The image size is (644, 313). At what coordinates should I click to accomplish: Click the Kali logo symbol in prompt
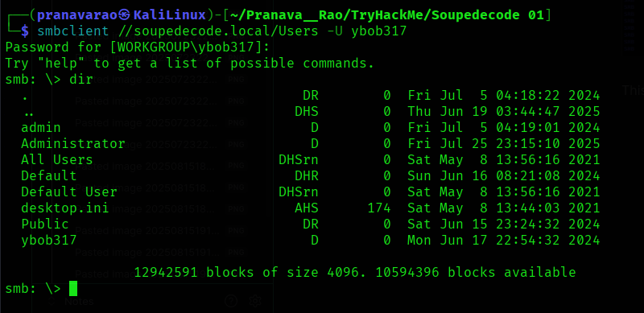[x=125, y=15]
